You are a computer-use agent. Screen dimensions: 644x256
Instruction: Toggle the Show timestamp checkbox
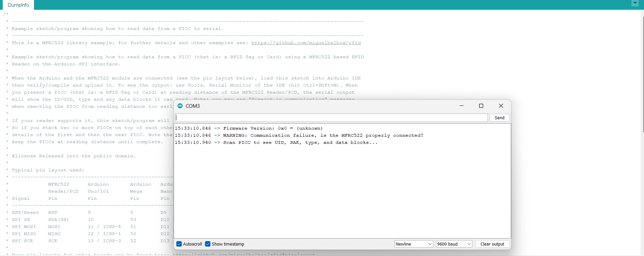pos(208,244)
